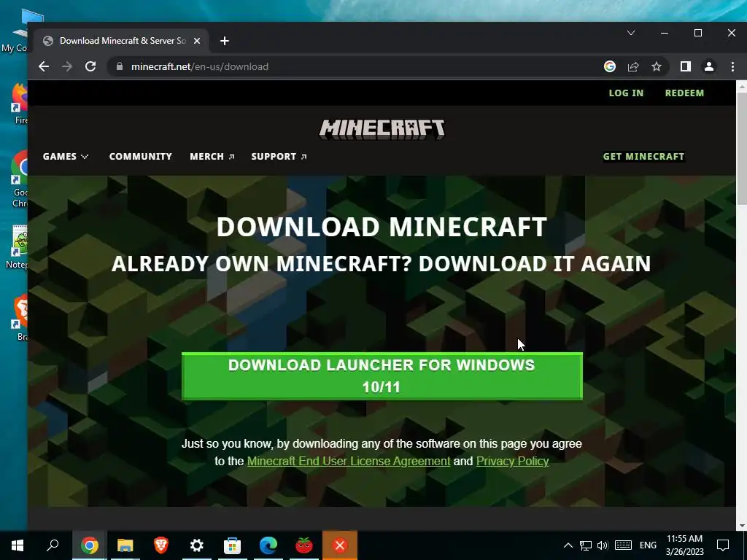Reload the Minecraft download page
This screenshot has height=560, width=747.
coord(90,66)
